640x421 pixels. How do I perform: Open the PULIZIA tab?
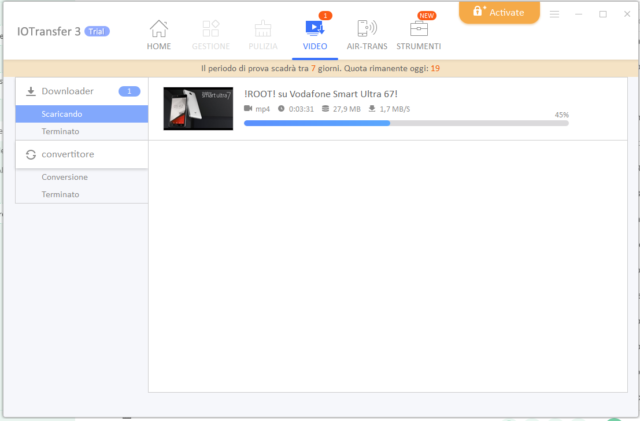(x=263, y=36)
